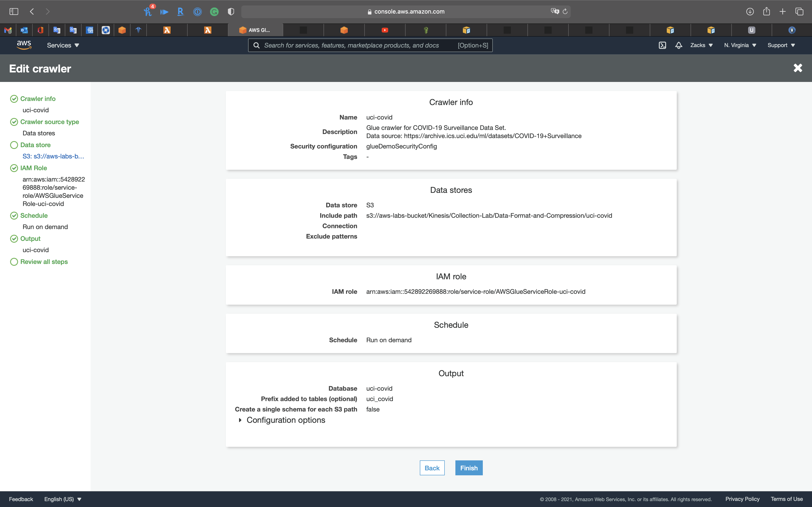Click the AWS logo home icon

click(x=24, y=45)
